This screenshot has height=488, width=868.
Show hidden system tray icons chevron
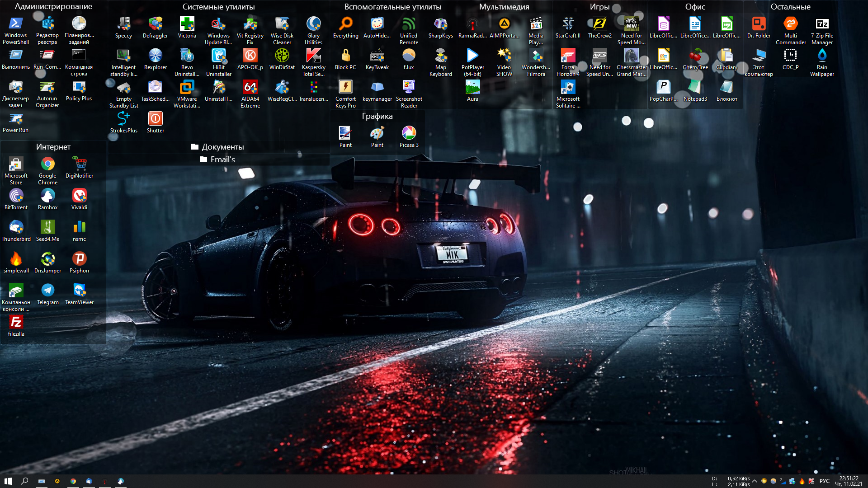[755, 481]
